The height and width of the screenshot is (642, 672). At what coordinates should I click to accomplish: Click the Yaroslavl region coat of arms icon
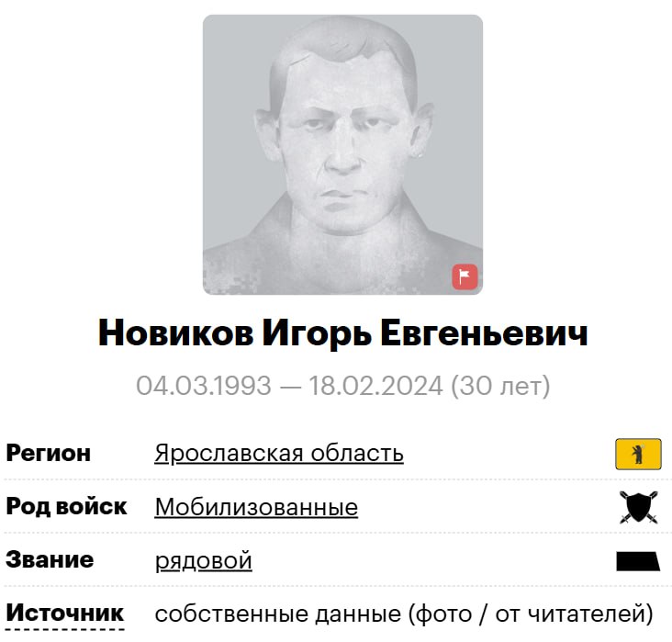pos(638,454)
